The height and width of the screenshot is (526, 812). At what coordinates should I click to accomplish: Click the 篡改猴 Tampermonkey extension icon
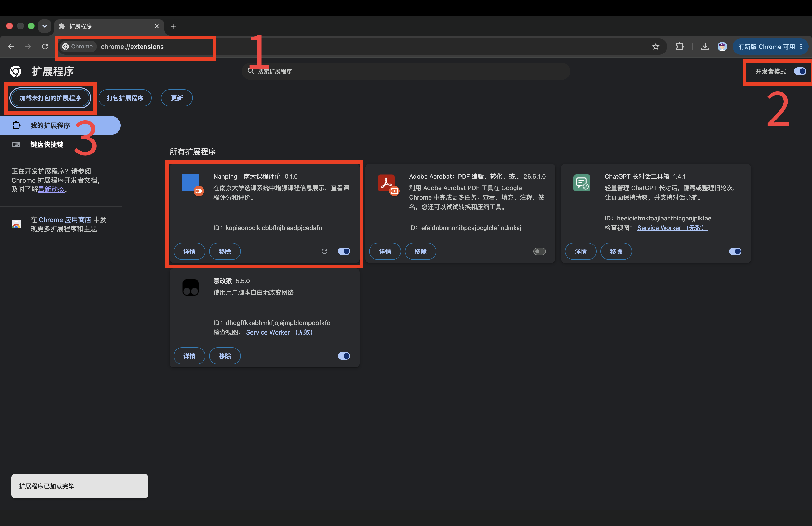pyautogui.click(x=190, y=287)
